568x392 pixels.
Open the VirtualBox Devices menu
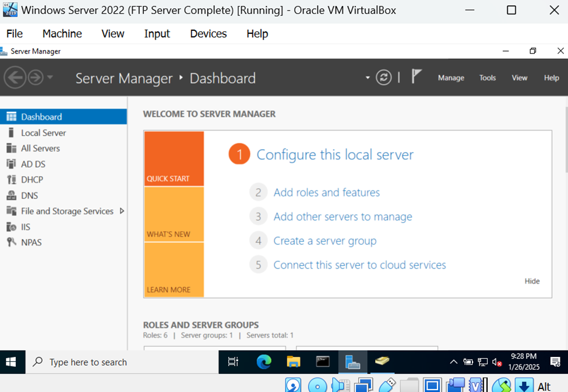pyautogui.click(x=209, y=34)
